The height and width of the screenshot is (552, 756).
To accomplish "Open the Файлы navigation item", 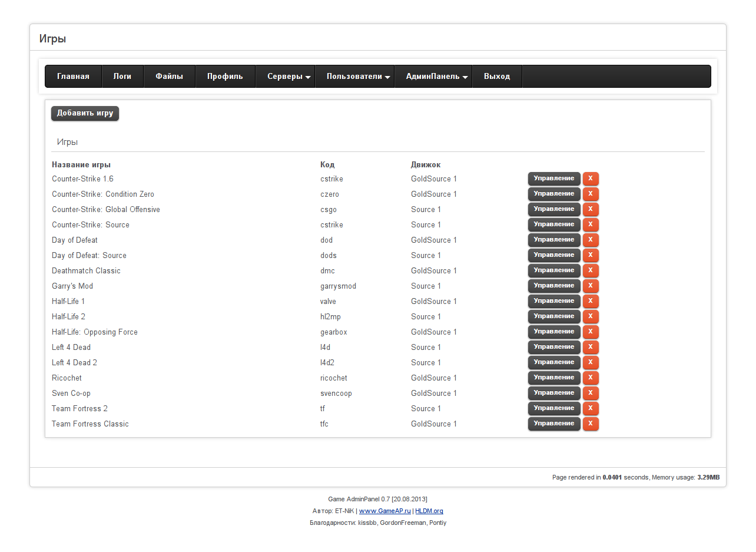I will pos(169,77).
